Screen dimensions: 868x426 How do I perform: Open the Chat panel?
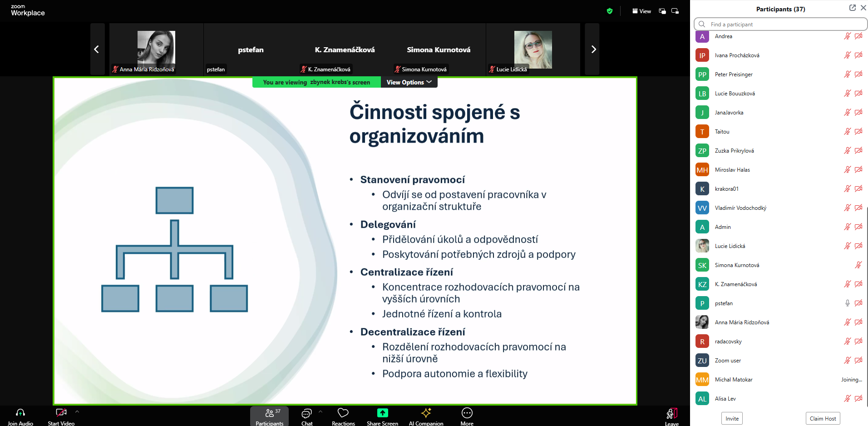tap(306, 413)
